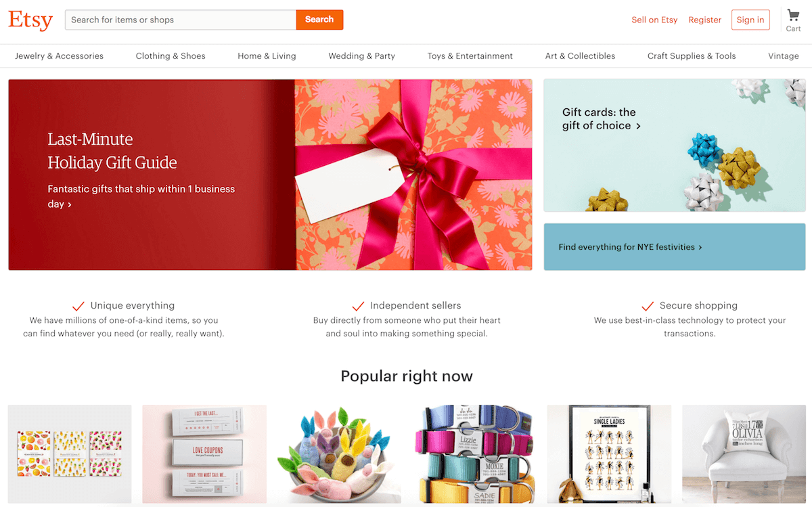The height and width of the screenshot is (507, 812).
Task: Open the colorful dog collars thumbnail
Action: click(x=474, y=455)
